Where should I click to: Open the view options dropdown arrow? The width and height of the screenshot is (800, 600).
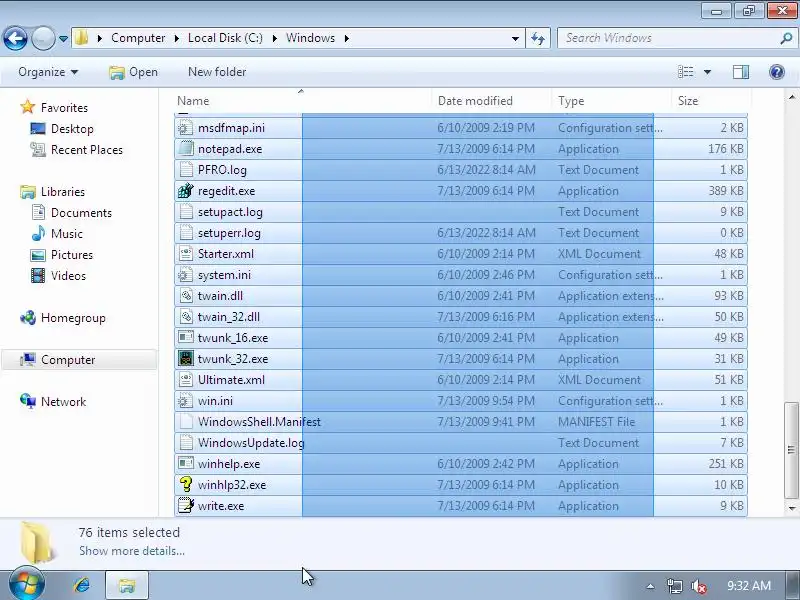707,72
